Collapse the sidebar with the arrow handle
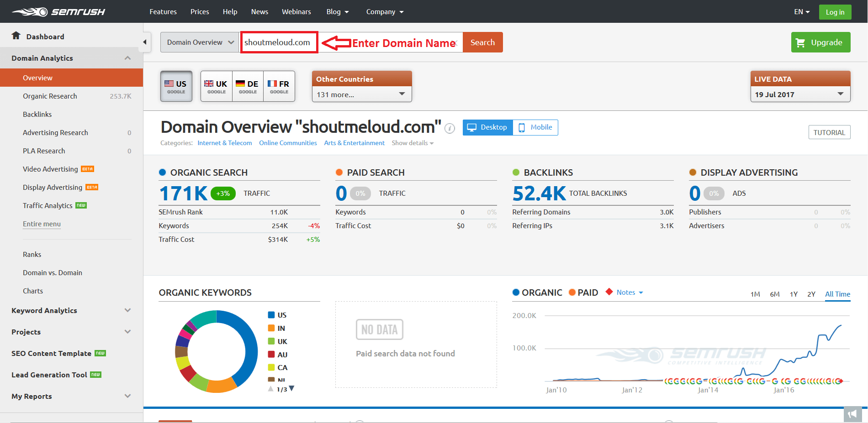Image resolution: width=868 pixels, height=423 pixels. pyautogui.click(x=145, y=42)
